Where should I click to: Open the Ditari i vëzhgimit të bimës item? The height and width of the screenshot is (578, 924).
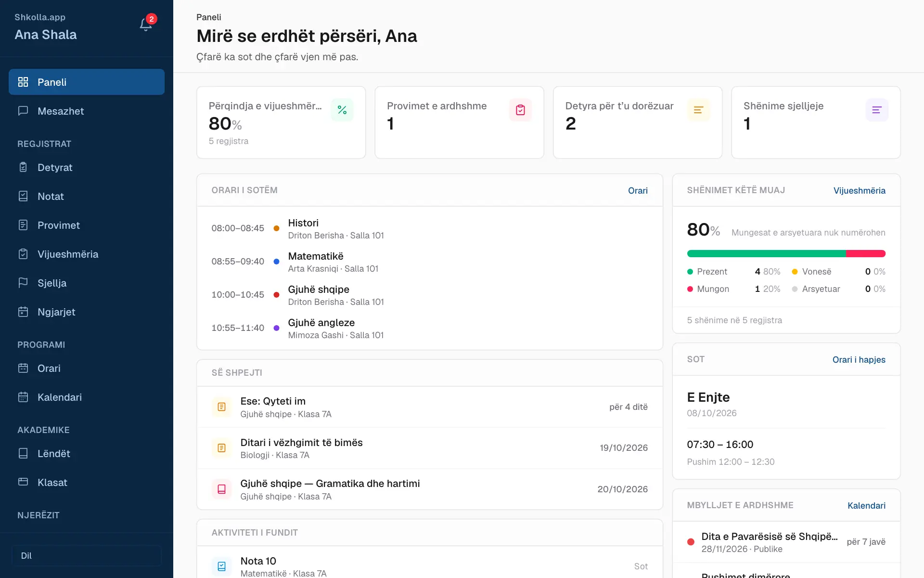(x=429, y=448)
